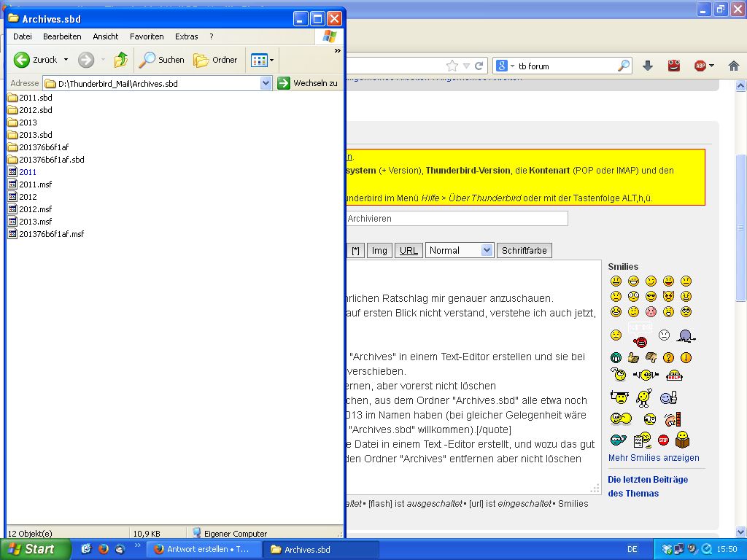Screen dimensions: 747x560
Task: Click the DE language indicator
Action: pos(632,549)
